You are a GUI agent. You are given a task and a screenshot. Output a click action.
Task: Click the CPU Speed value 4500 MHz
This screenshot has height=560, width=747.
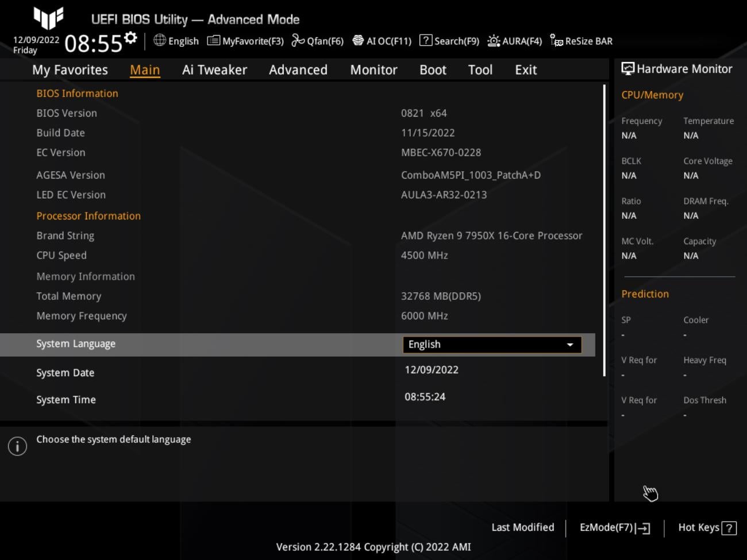pos(424,255)
